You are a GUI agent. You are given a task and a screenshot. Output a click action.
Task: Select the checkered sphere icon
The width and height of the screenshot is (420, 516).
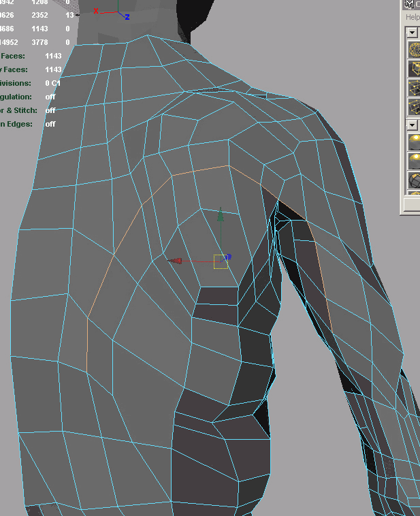[x=414, y=180]
